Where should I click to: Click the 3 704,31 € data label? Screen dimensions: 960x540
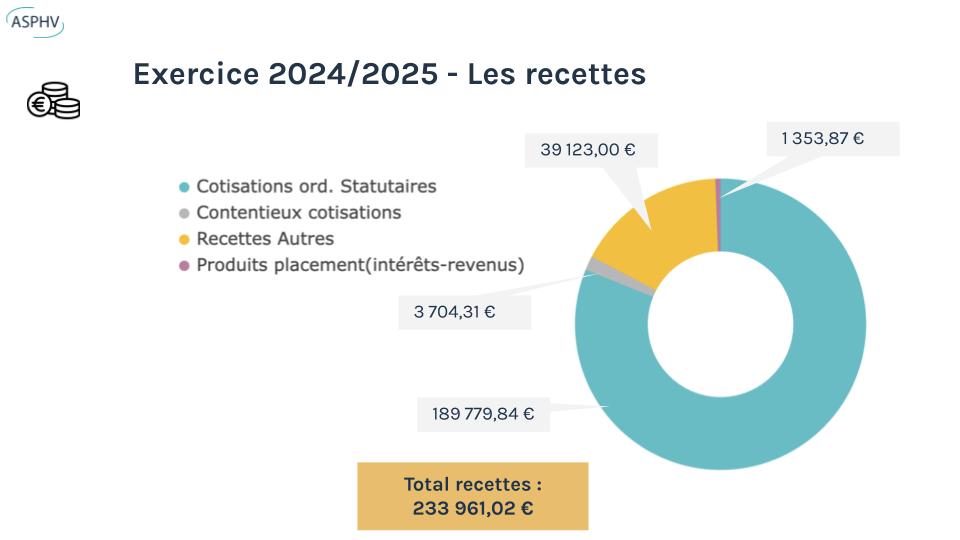[x=455, y=311]
